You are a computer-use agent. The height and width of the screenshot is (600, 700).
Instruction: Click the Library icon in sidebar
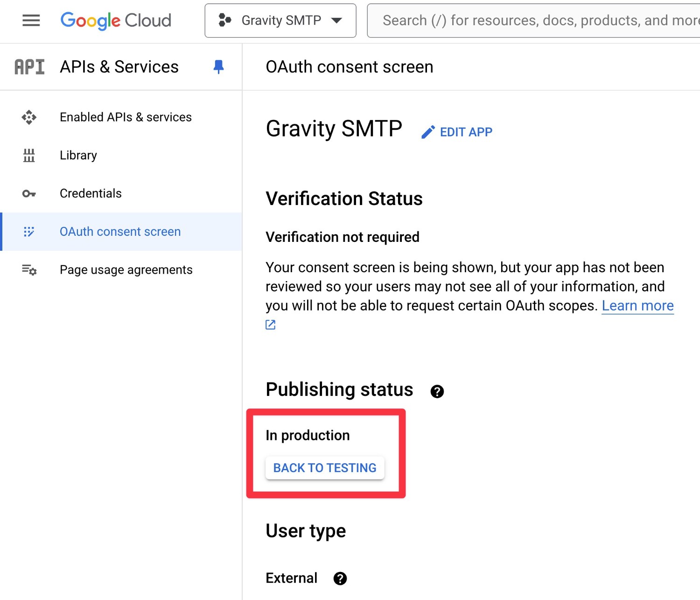pyautogui.click(x=29, y=155)
